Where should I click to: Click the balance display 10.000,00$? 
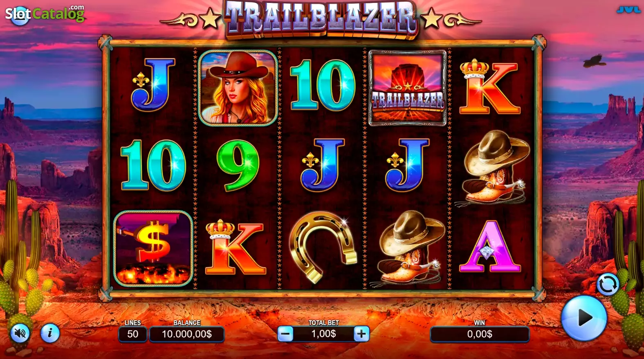coord(187,334)
